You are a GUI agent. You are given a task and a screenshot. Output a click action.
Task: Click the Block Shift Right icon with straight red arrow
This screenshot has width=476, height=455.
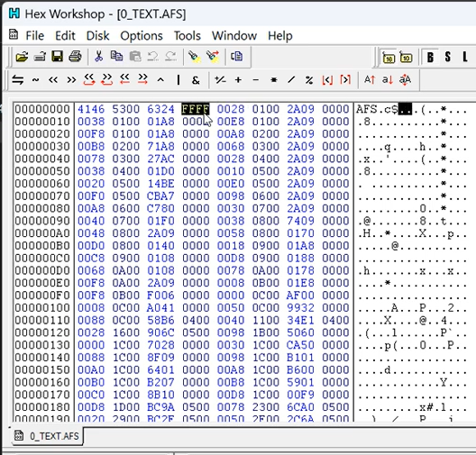click(142, 79)
